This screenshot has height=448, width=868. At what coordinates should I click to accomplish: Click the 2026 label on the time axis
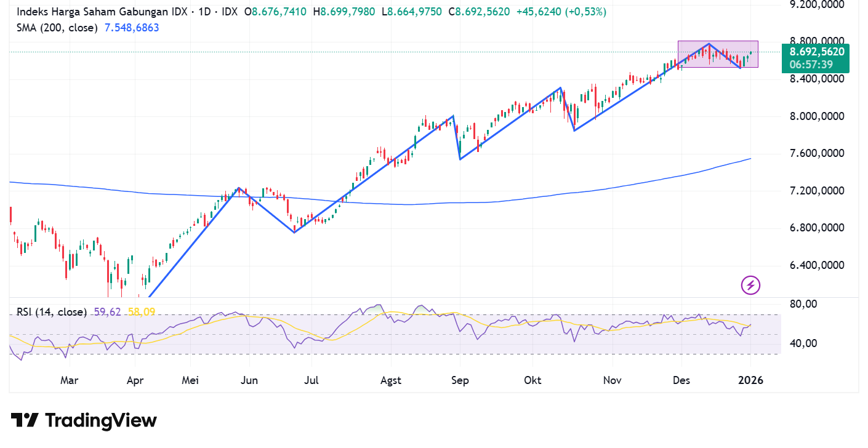750,380
